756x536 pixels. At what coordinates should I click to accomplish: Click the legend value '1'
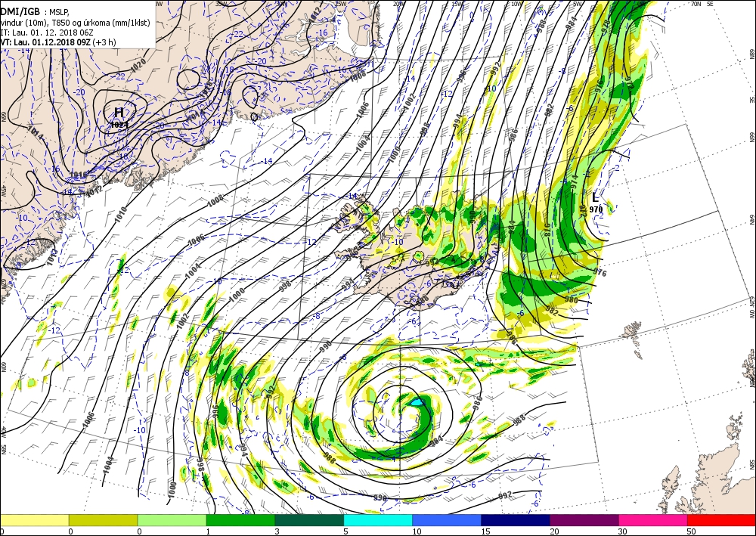click(x=209, y=531)
